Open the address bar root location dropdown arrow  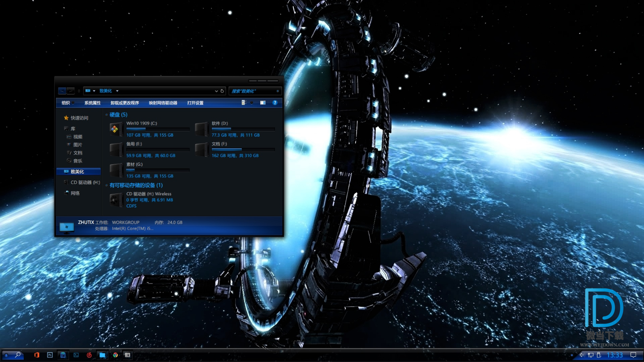94,91
